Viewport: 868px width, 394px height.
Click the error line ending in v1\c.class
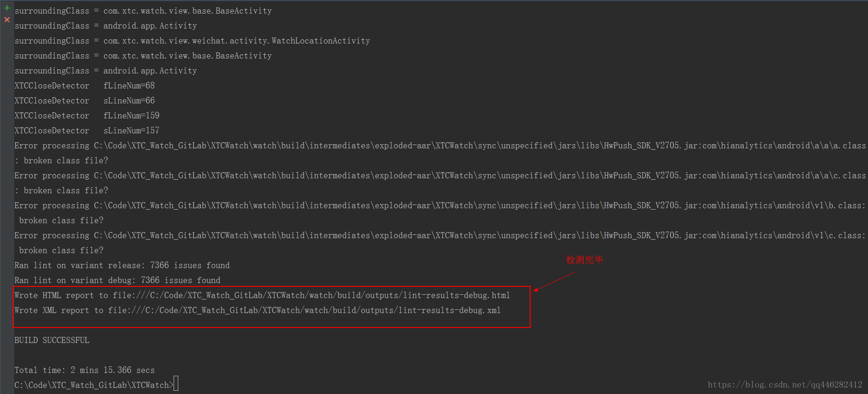click(x=440, y=235)
